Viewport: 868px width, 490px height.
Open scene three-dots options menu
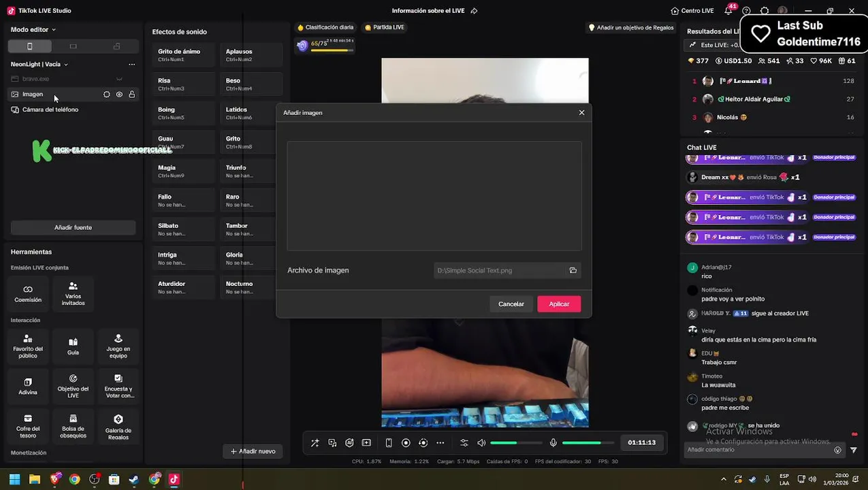click(132, 65)
